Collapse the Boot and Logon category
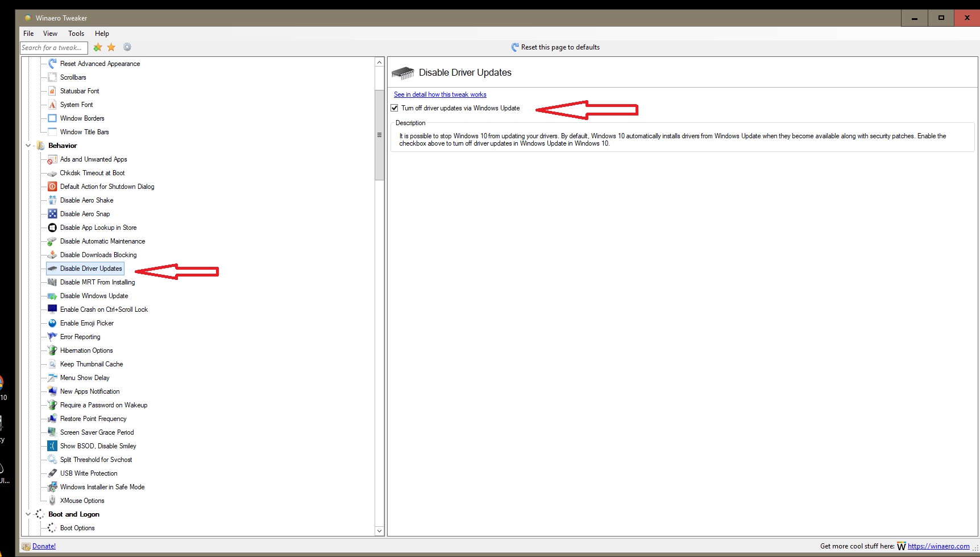 coord(28,514)
